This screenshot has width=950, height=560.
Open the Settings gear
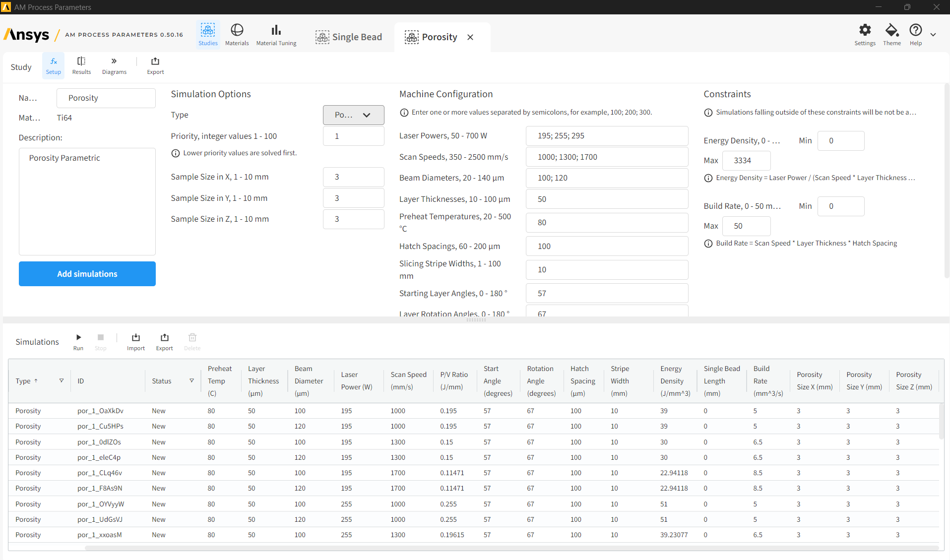point(865,34)
